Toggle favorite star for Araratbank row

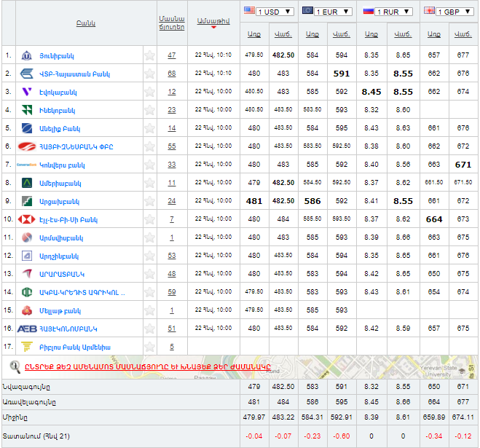pos(149,274)
